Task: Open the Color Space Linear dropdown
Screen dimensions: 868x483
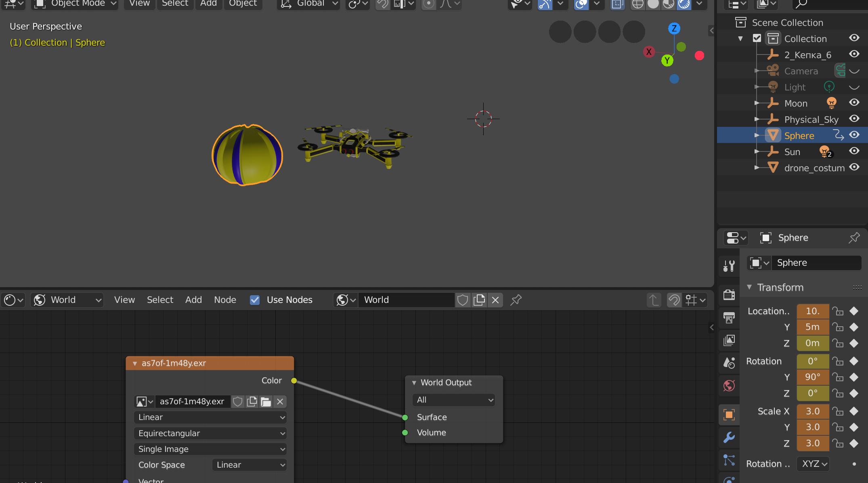Action: 249,465
